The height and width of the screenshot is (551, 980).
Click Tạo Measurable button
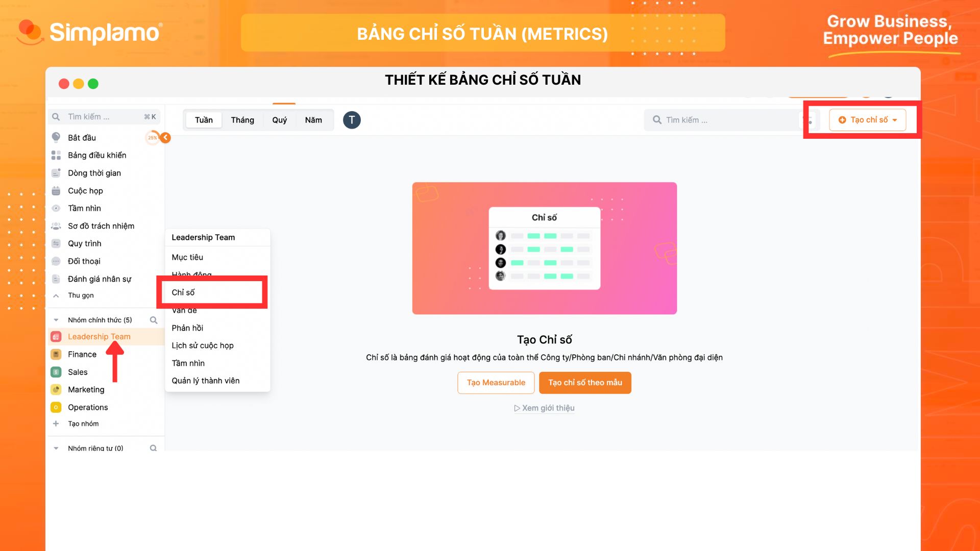click(x=496, y=382)
